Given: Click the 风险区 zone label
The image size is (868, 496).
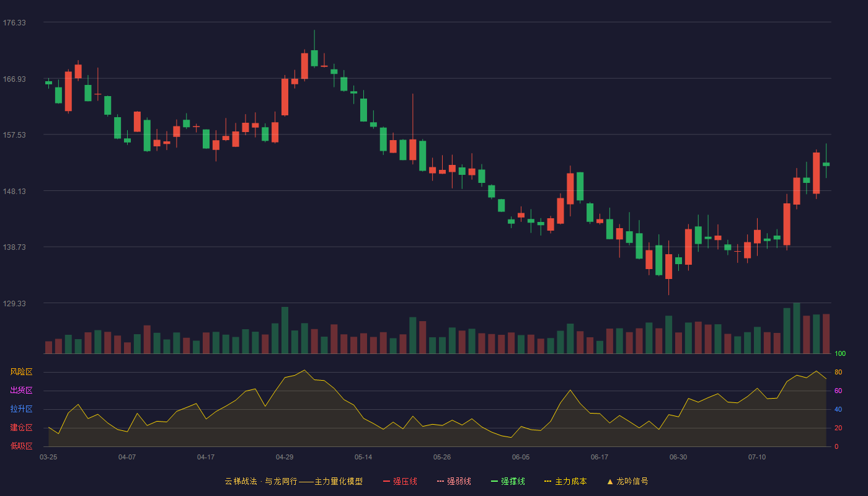Looking at the screenshot, I should point(21,372).
